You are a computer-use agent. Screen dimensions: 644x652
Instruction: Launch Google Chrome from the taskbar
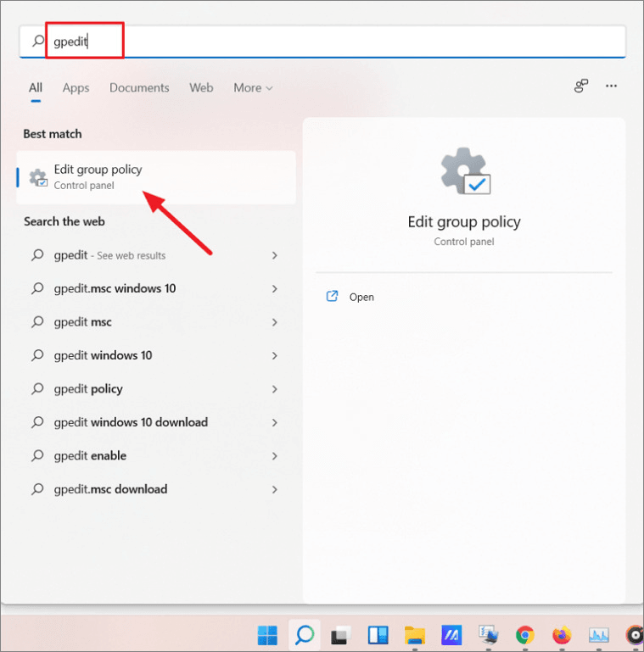[x=525, y=635]
